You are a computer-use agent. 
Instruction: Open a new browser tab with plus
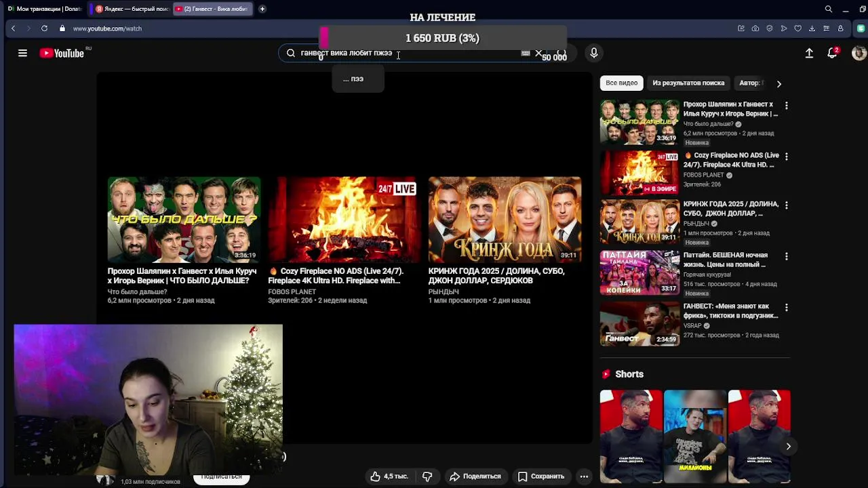tap(262, 9)
